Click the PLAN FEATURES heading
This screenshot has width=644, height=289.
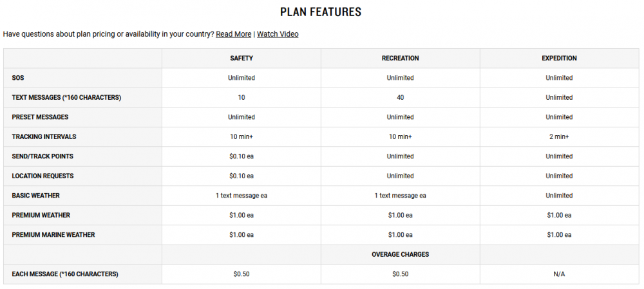click(x=321, y=12)
